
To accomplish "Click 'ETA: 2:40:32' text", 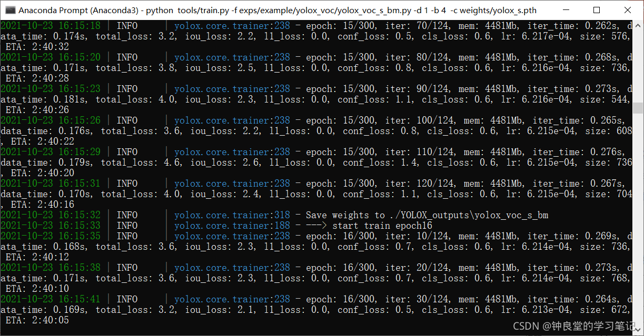I will (x=37, y=47).
